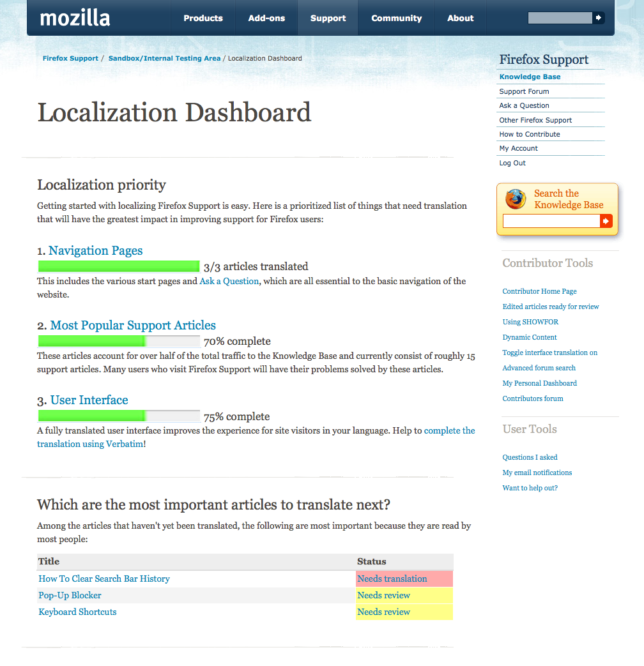
Task: Open User Interface heading link
Action: coord(89,400)
